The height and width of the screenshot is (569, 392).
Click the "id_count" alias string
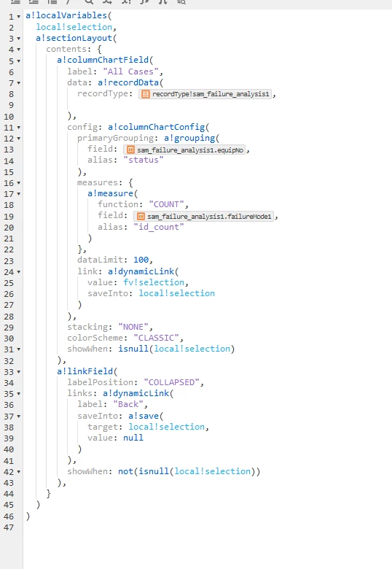point(159,227)
